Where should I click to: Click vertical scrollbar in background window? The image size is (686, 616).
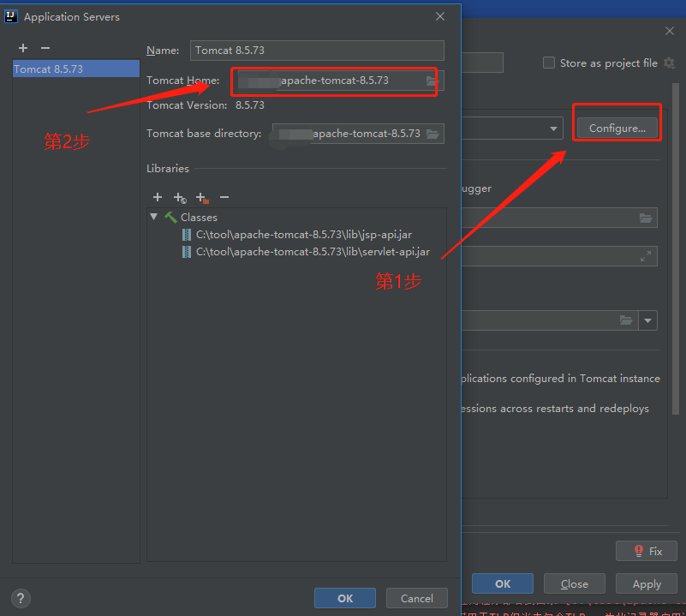tap(676, 248)
